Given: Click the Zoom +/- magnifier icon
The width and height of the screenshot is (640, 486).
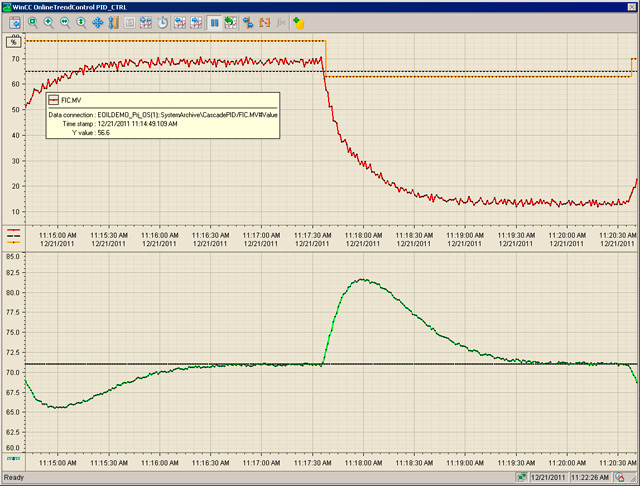Looking at the screenshot, I should click(49, 22).
